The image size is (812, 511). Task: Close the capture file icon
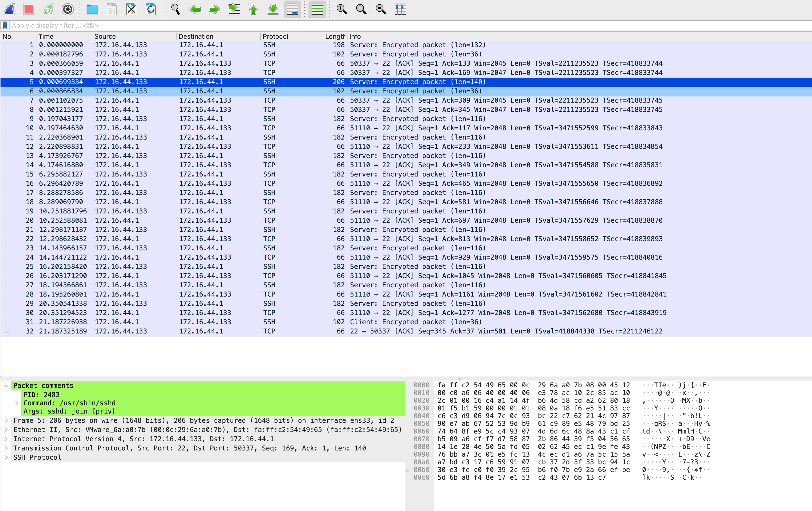131,9
